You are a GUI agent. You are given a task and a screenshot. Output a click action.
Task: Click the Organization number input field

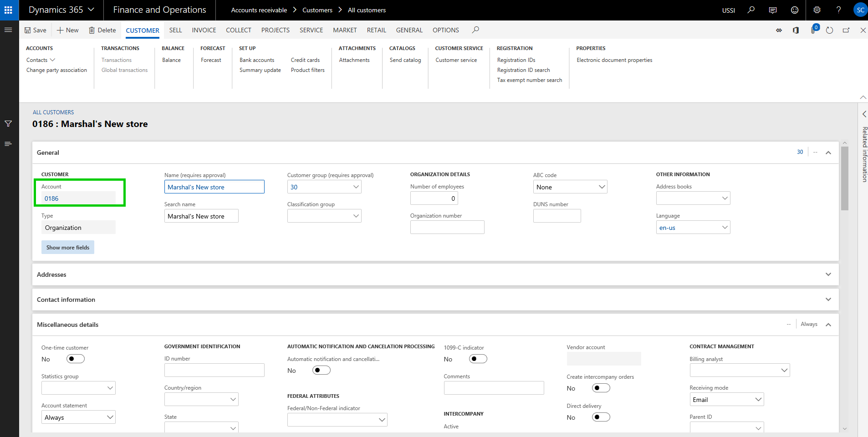pos(447,227)
